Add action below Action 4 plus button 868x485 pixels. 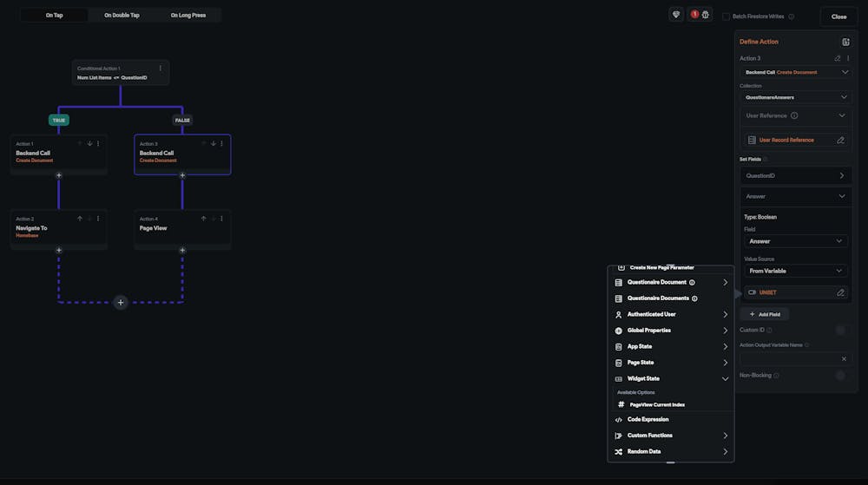[x=182, y=250]
